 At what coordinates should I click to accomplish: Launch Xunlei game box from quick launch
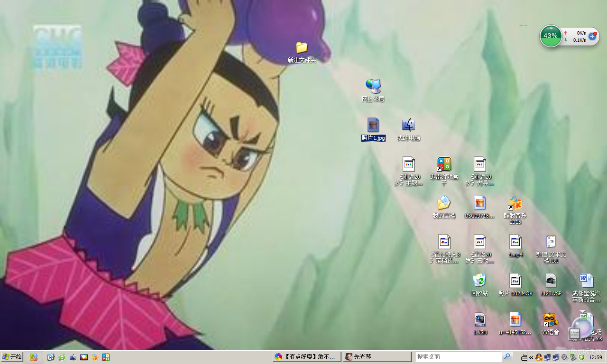[x=106, y=357]
